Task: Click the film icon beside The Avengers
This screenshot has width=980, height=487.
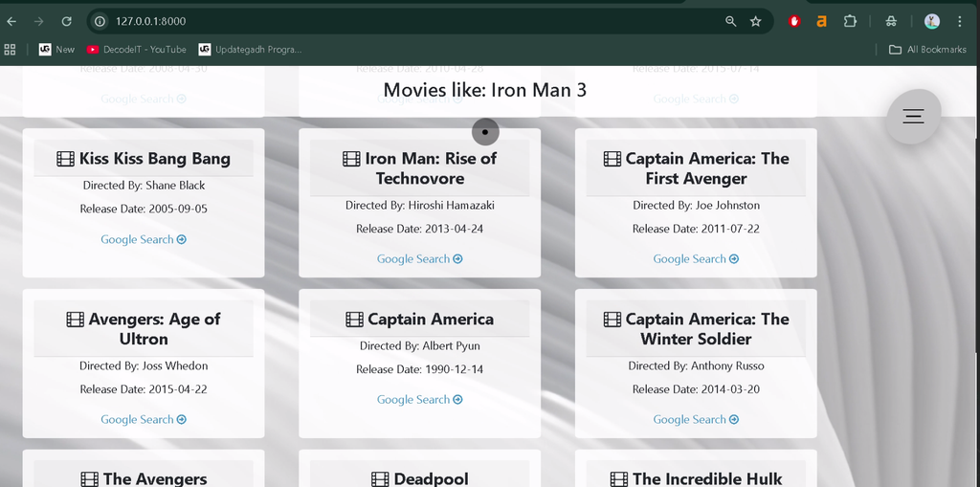Action: point(89,479)
